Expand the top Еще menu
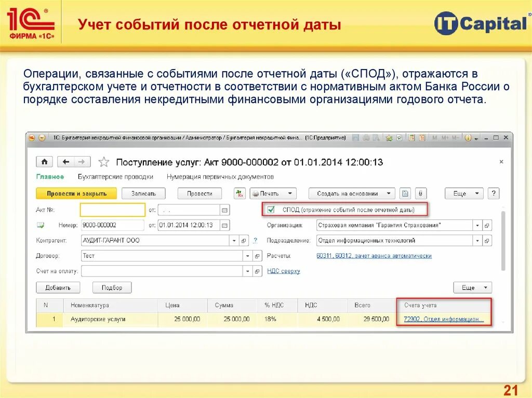The height and width of the screenshot is (398, 532). (x=464, y=194)
